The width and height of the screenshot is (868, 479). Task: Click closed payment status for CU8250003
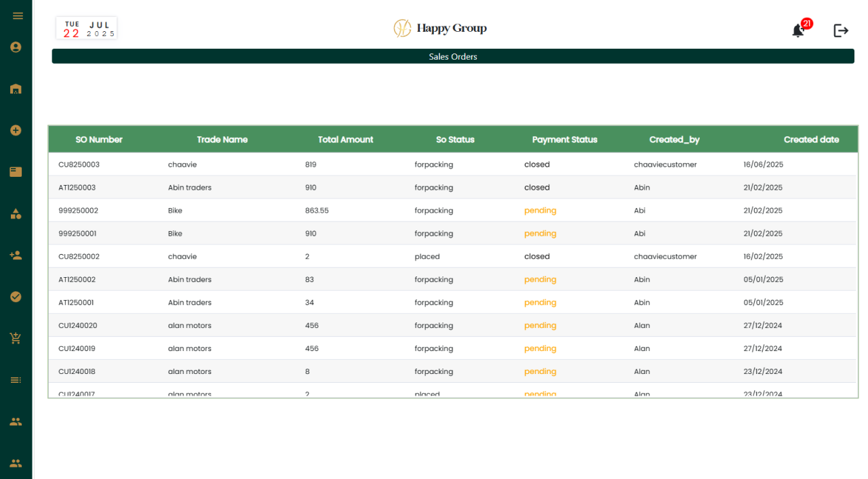pyautogui.click(x=537, y=165)
